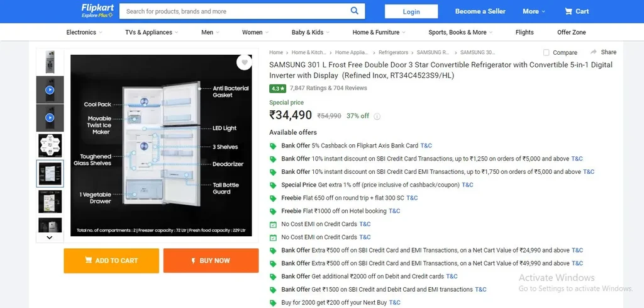Click the search magnifier icon
Screen dimensions: 644x308
(x=355, y=11)
